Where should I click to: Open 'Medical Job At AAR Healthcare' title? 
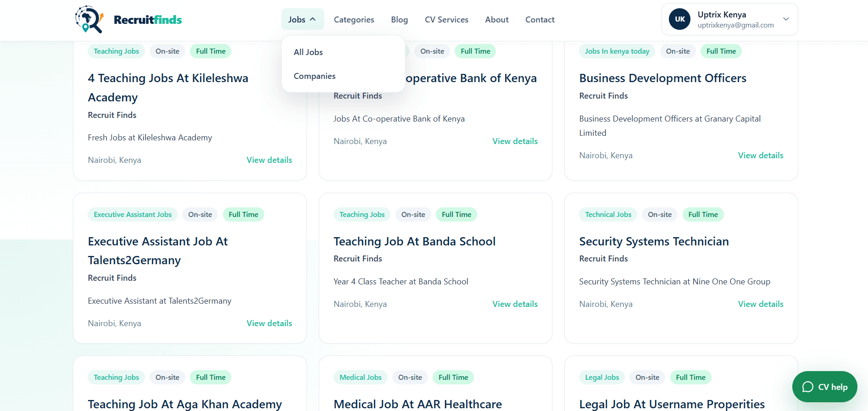point(417,404)
